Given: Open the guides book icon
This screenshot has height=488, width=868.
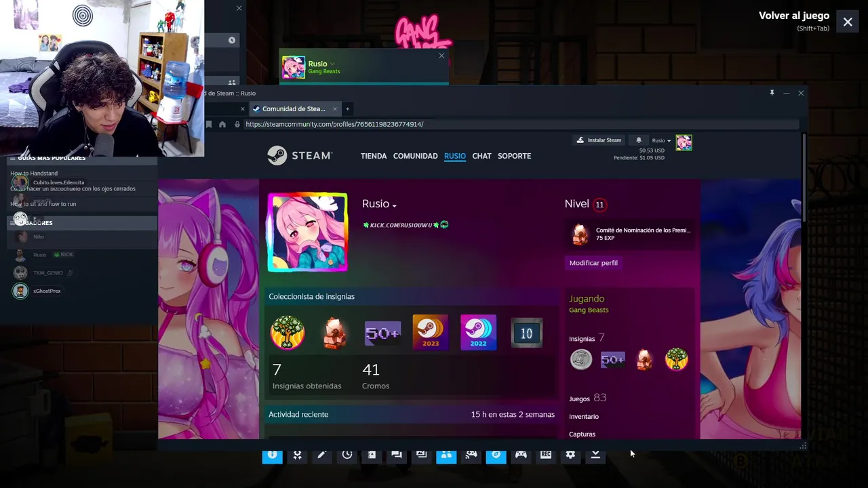Looking at the screenshot, I should click(x=372, y=455).
